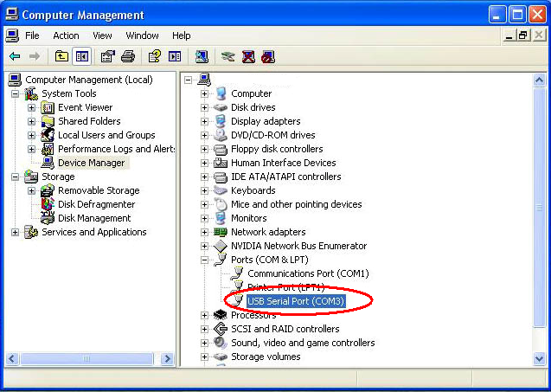Collapse the Storage node in left tree
551x392 pixels.
click(15, 177)
